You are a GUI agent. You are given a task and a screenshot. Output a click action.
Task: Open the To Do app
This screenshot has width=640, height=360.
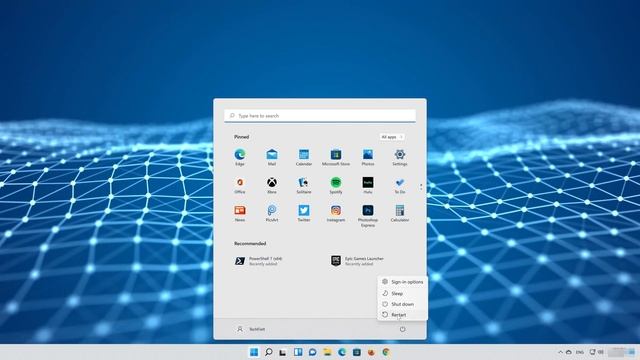(400, 185)
